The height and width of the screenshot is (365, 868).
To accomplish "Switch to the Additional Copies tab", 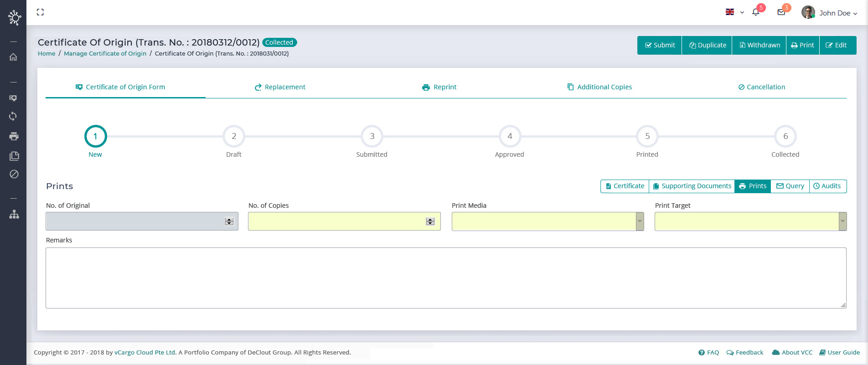I will [x=599, y=87].
